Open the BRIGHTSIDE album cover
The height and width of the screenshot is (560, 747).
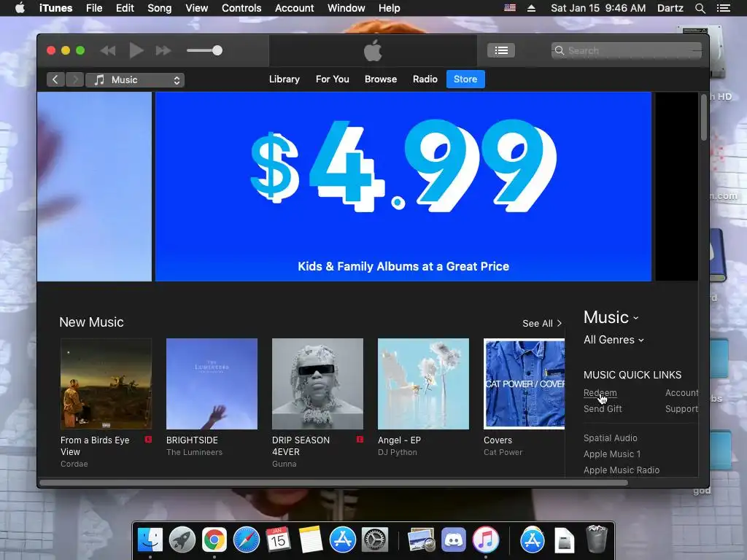(212, 384)
